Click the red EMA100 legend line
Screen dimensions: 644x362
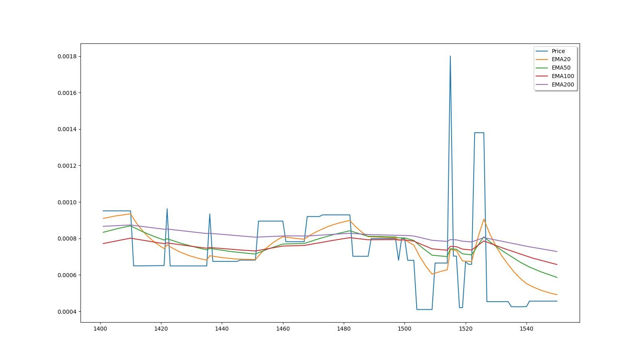click(542, 76)
